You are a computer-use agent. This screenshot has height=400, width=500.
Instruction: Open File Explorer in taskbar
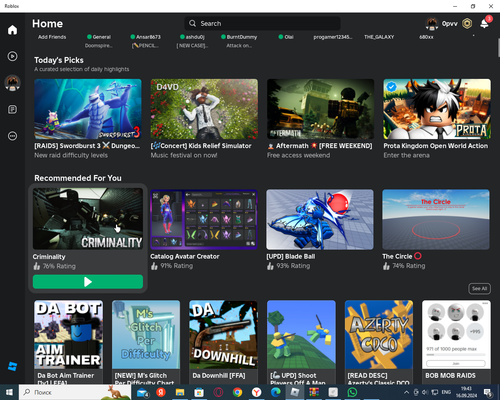coord(180,392)
